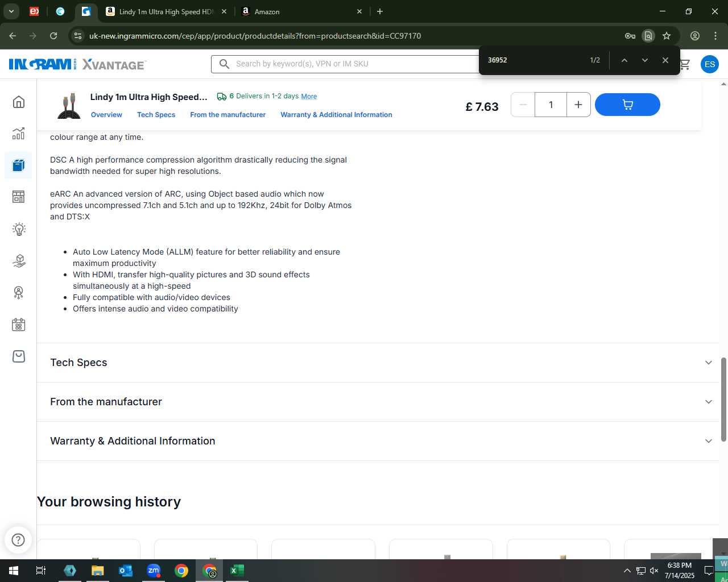Open the analytics chart sidebar icon
728x582 pixels.
19,134
